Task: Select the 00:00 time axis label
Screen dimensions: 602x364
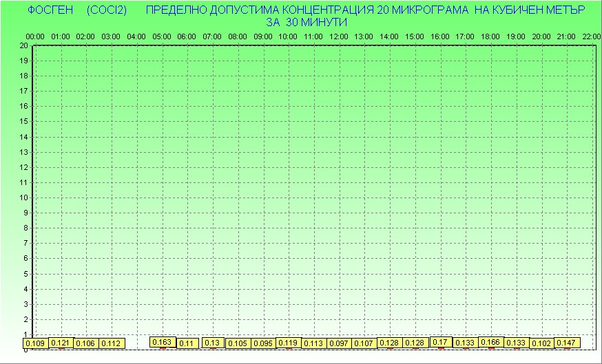Action: 35,36
